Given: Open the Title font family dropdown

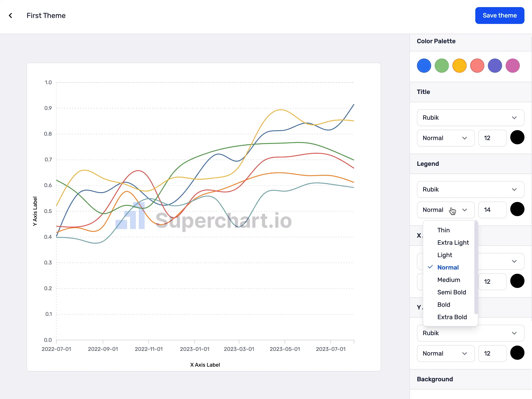Looking at the screenshot, I should 470,118.
